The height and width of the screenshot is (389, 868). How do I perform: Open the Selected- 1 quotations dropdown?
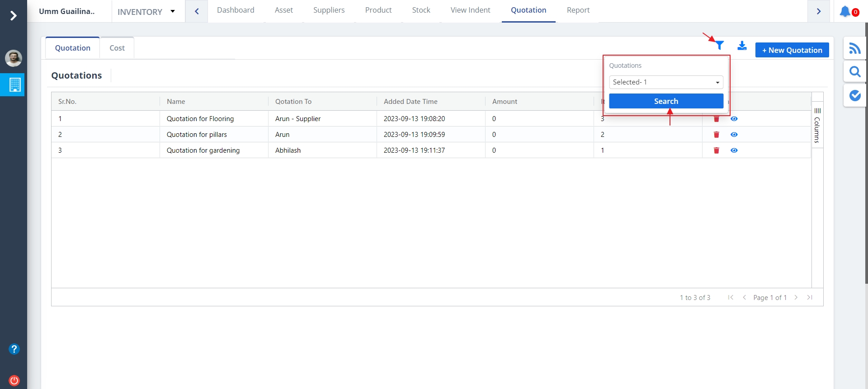click(666, 82)
